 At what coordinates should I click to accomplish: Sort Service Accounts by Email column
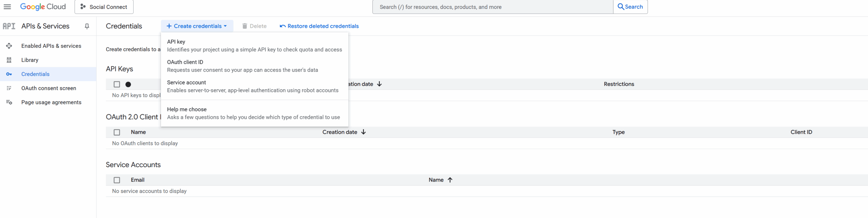point(138,180)
